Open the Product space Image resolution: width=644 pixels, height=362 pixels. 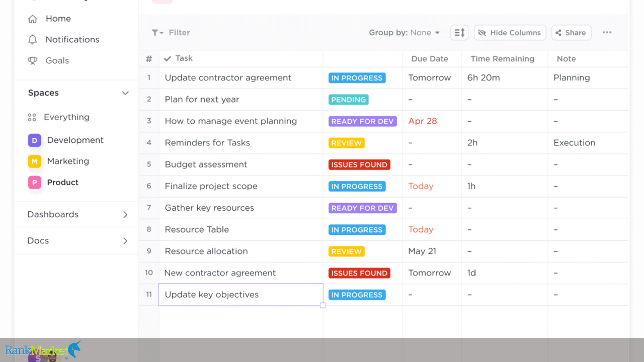[x=53, y=183]
